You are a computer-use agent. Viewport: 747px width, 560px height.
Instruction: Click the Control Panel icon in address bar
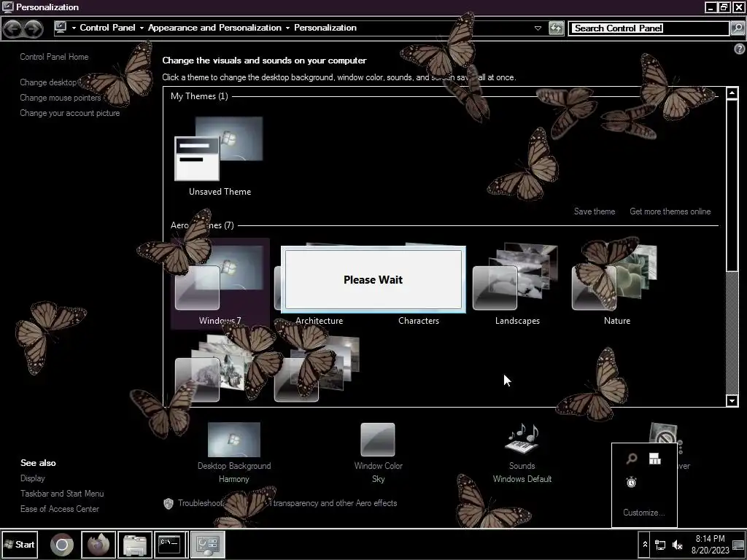click(61, 28)
